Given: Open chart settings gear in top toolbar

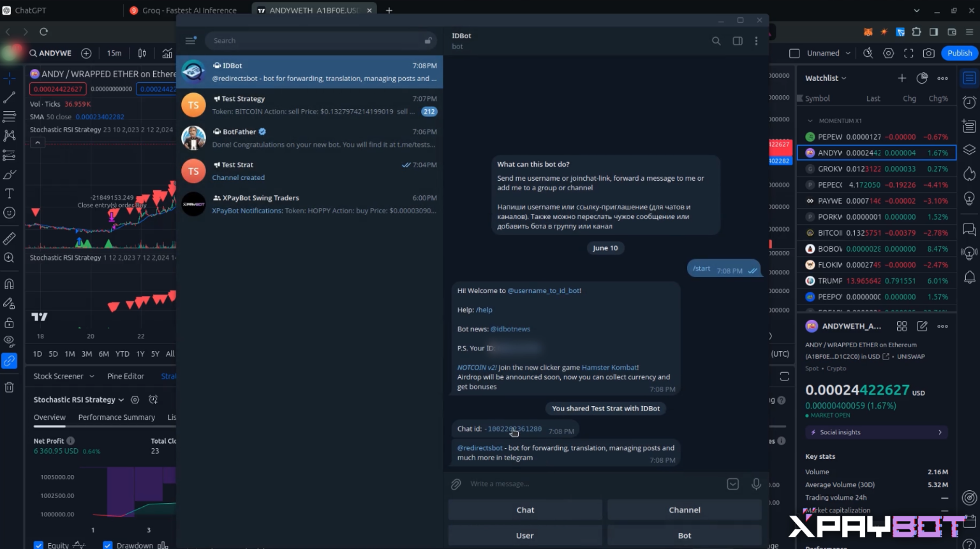Looking at the screenshot, I should coord(888,53).
